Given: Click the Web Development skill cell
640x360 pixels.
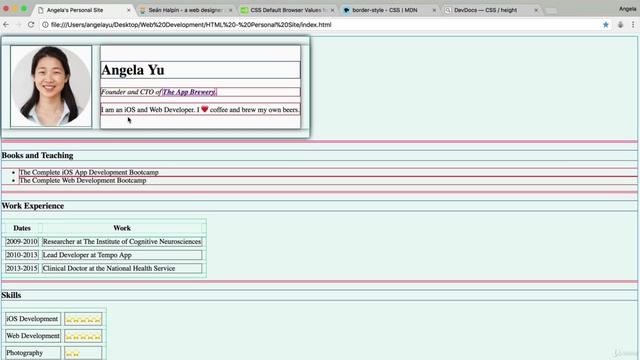Looking at the screenshot, I should [x=33, y=336].
